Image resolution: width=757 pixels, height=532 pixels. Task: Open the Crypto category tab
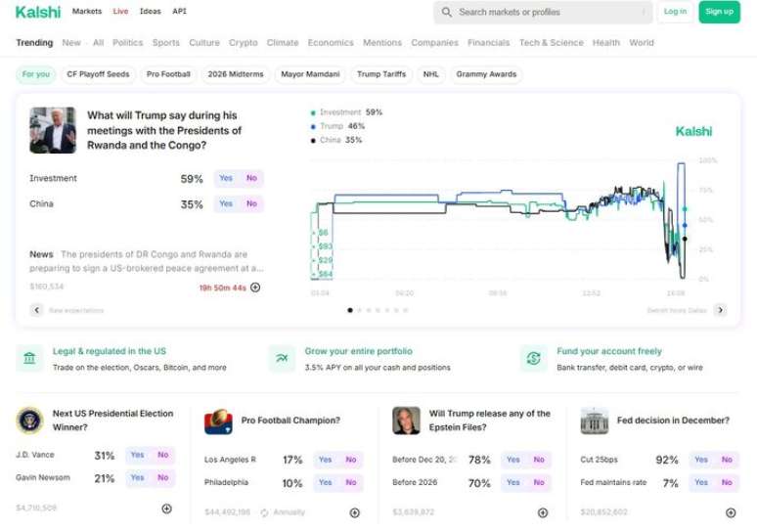point(244,43)
